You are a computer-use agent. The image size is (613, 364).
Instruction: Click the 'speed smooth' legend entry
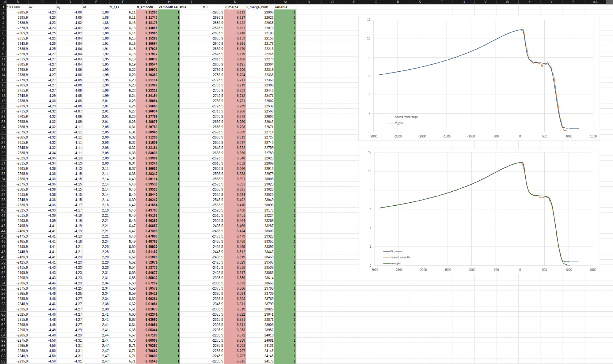click(x=400, y=257)
